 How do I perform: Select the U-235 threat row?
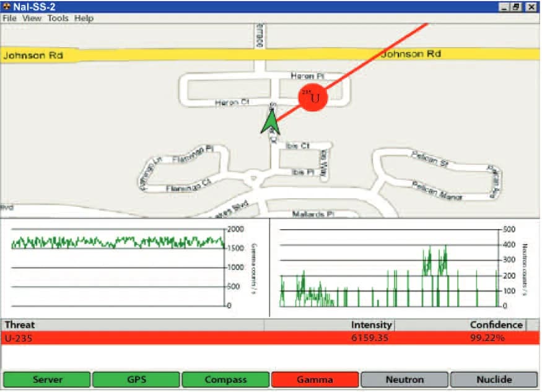tap(270, 338)
